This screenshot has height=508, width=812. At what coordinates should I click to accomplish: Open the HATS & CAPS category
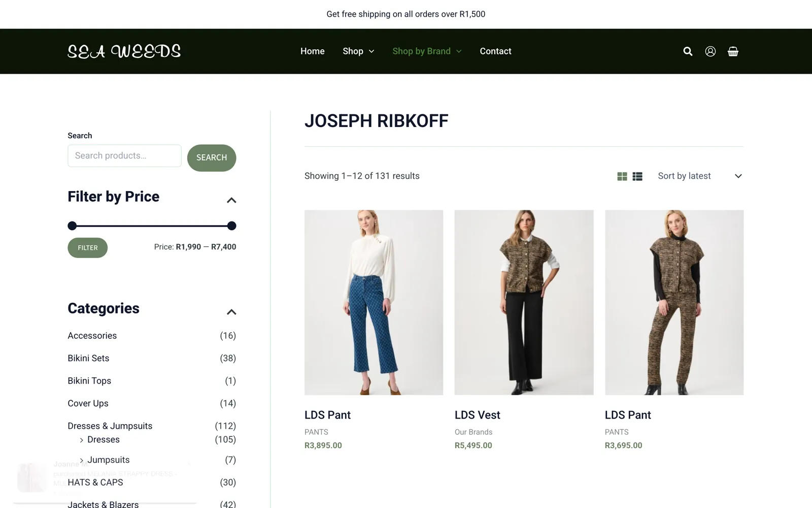point(95,483)
